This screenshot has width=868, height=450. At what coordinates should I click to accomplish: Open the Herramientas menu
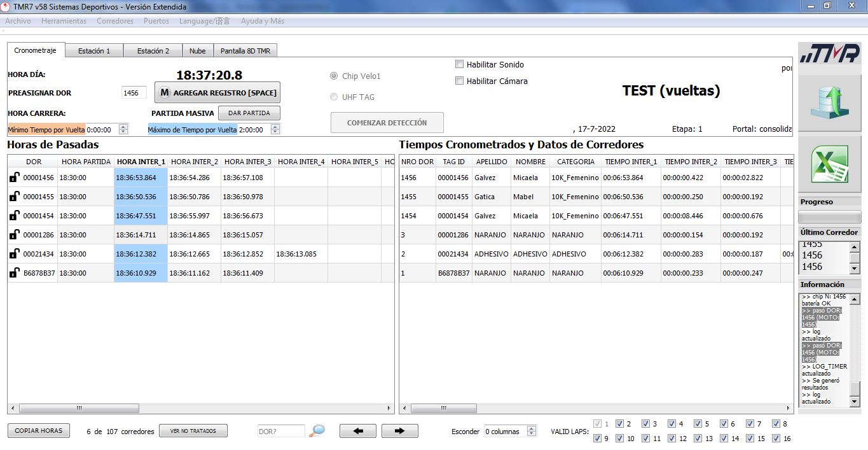[64, 21]
